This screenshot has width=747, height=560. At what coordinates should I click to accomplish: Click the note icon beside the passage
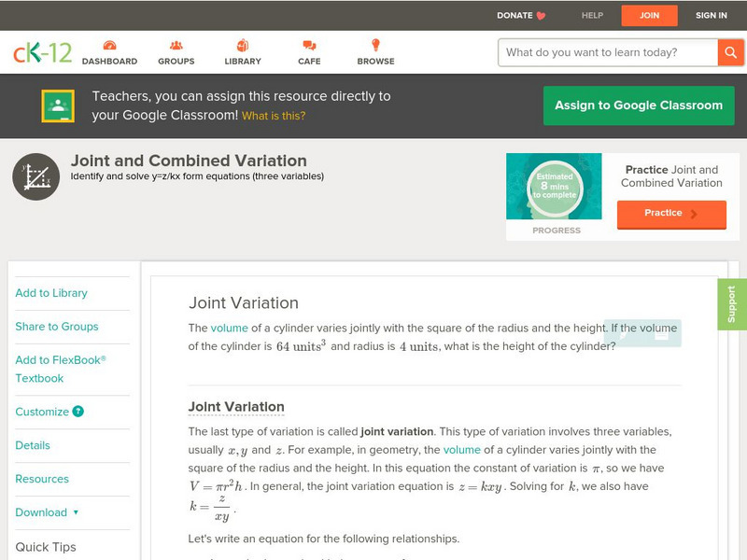pyautogui.click(x=662, y=335)
